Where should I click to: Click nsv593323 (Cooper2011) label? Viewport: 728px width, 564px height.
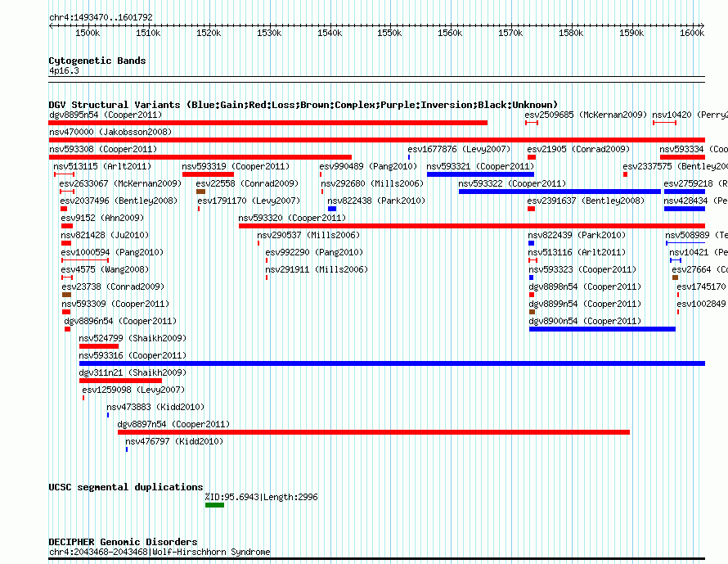pyautogui.click(x=582, y=269)
